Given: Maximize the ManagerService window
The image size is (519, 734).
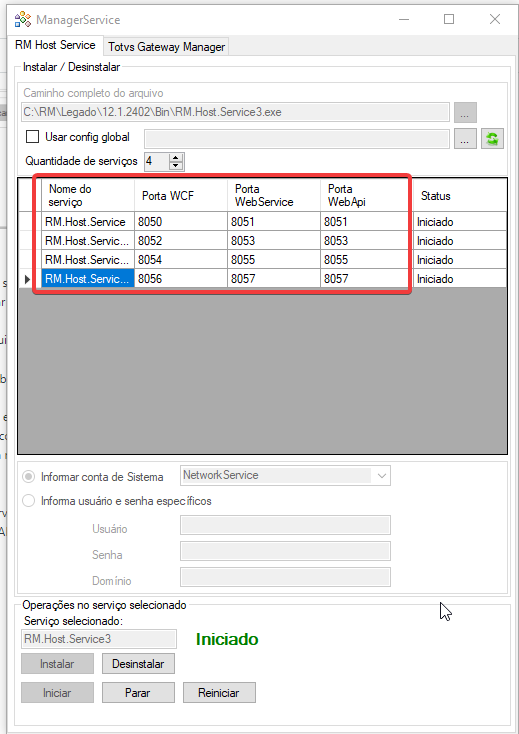Looking at the screenshot, I should 449,19.
